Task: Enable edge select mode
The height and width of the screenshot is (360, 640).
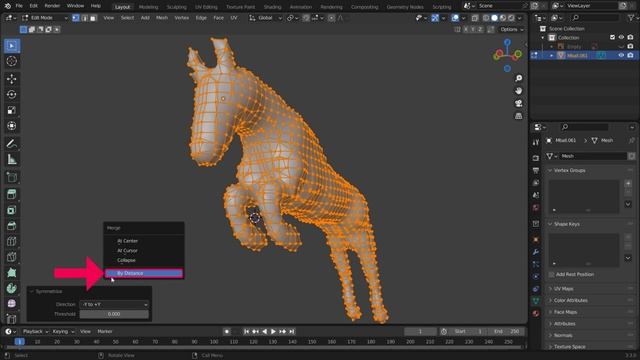Action: (x=84, y=18)
